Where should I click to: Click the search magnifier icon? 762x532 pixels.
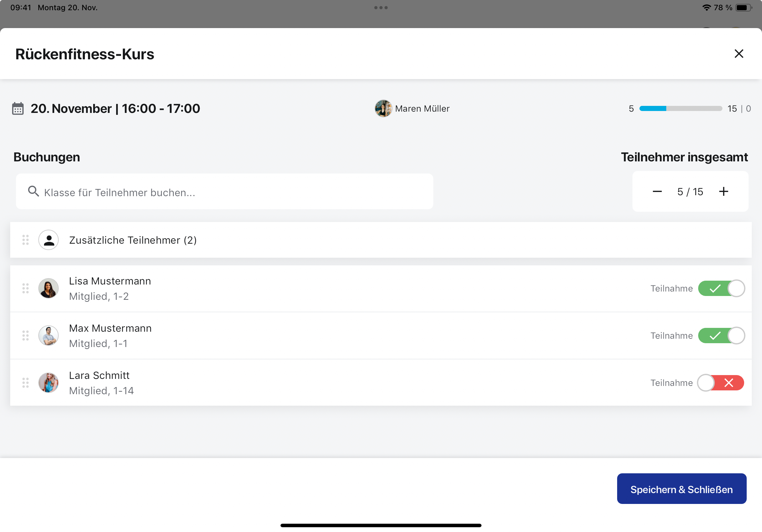pyautogui.click(x=33, y=191)
